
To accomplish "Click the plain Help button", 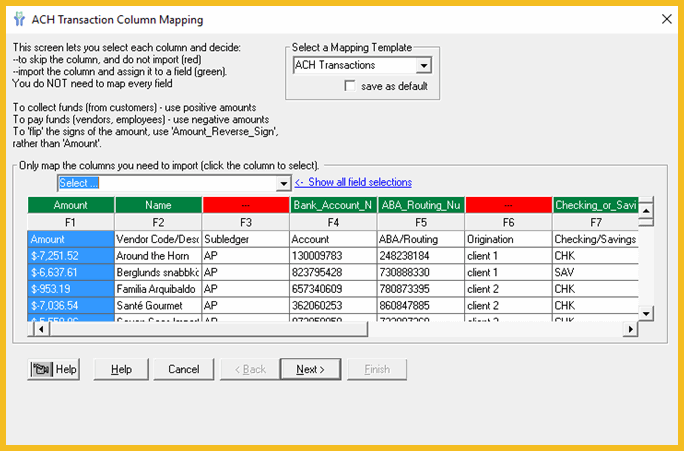I will pos(121,369).
